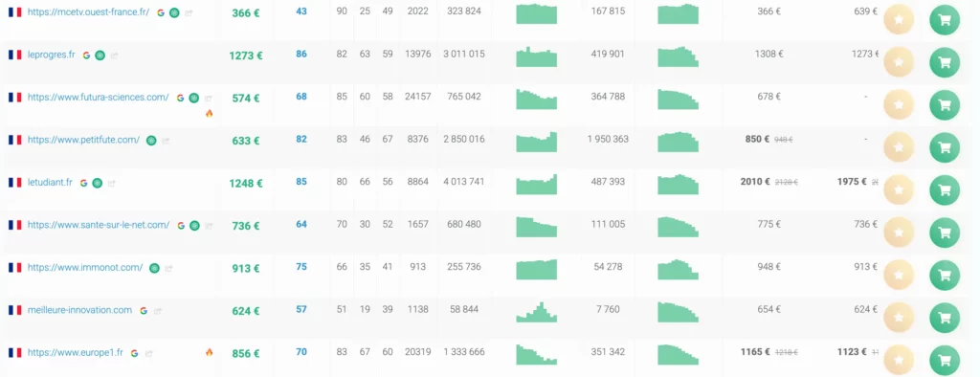Favorite europe1.fr with the star
The width and height of the screenshot is (980, 377).
coord(898,360)
